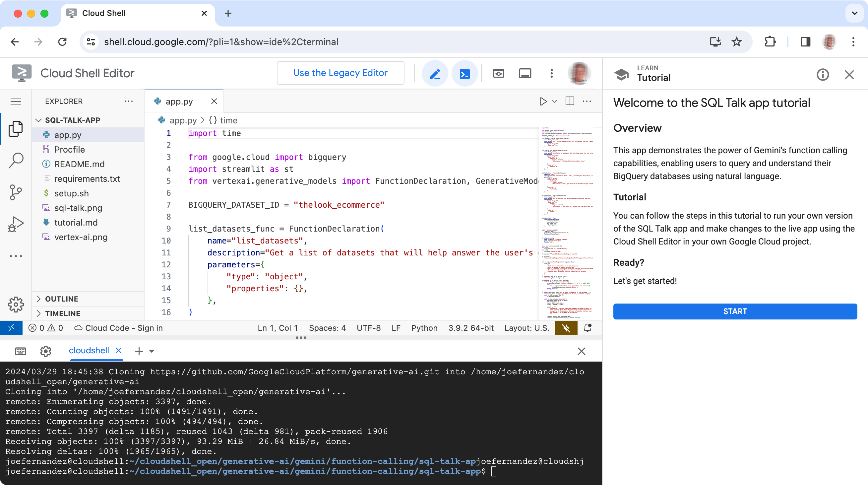Select the README.md file in explorer
Viewport: 868px width, 485px height.
(x=79, y=164)
